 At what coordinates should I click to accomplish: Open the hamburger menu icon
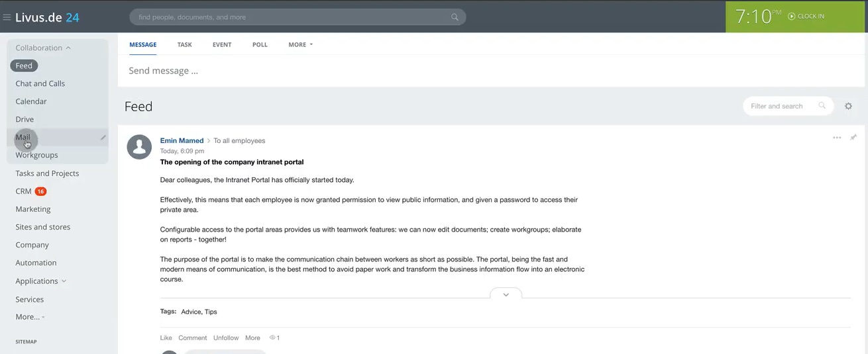point(7,17)
